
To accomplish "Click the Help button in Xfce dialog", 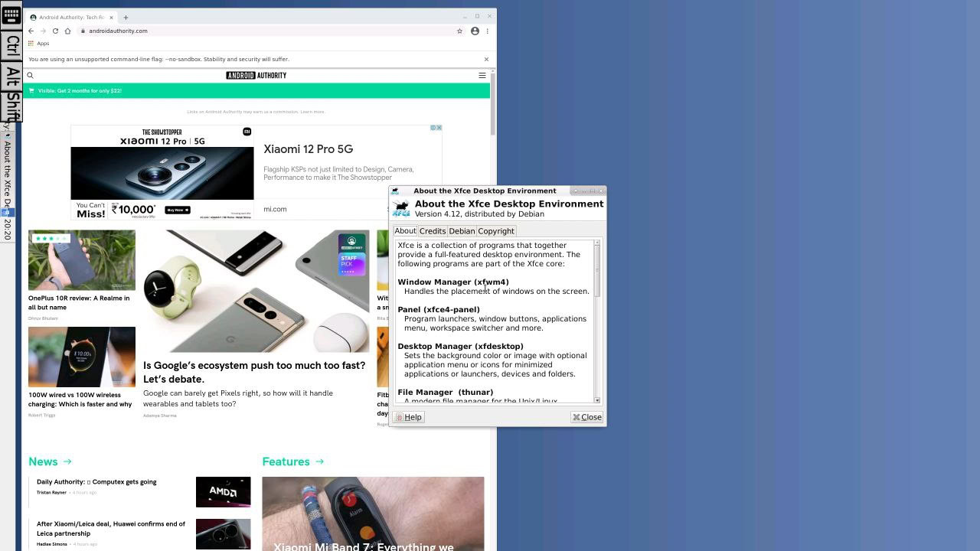I will point(409,417).
